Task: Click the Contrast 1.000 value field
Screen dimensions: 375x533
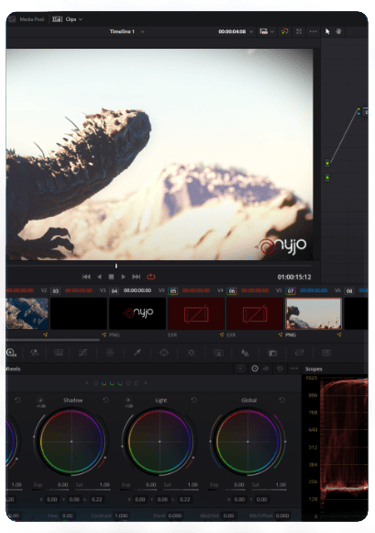Action: click(121, 516)
